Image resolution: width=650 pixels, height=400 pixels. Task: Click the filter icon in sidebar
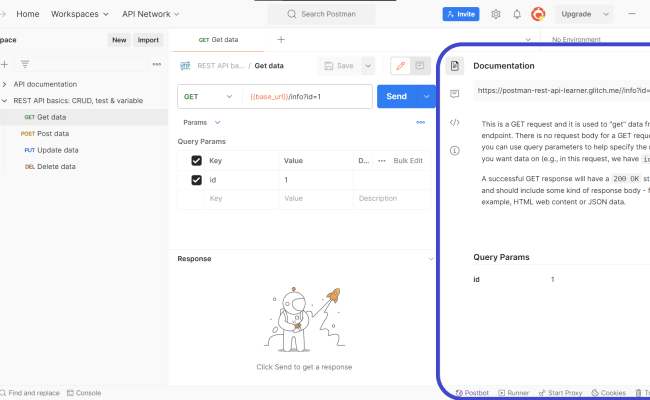pos(25,64)
